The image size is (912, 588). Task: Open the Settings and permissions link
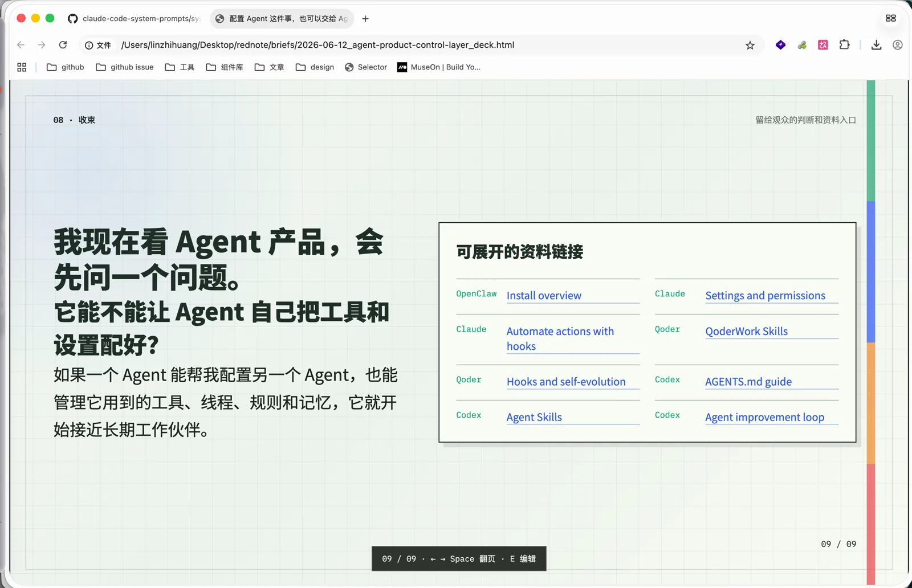click(x=765, y=296)
